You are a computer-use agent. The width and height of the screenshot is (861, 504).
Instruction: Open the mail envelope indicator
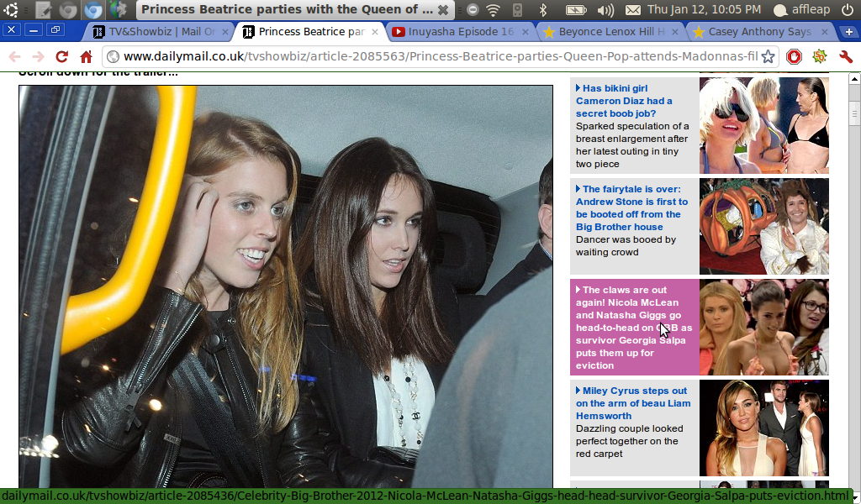(x=633, y=10)
